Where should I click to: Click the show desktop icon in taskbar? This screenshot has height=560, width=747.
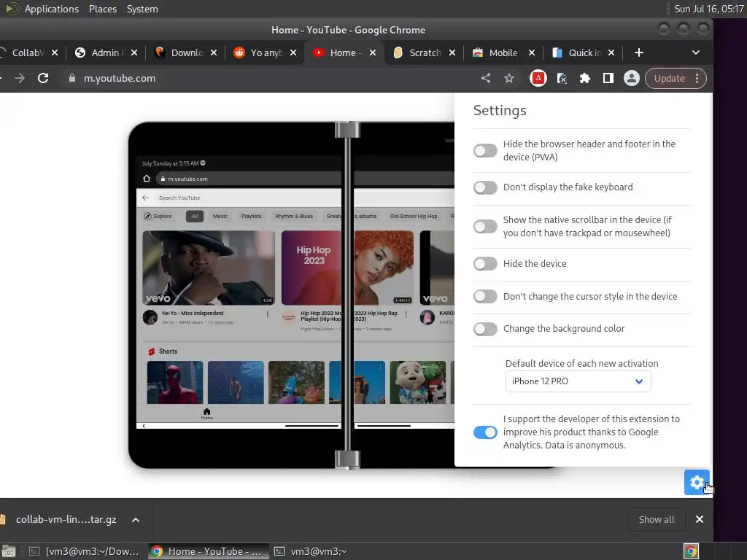click(x=9, y=551)
